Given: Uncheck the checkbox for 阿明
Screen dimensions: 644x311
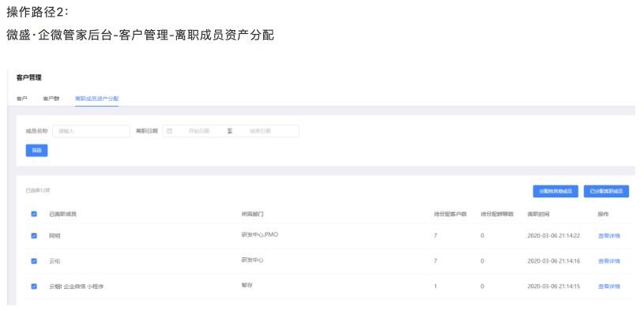Looking at the screenshot, I should pyautogui.click(x=34, y=236).
